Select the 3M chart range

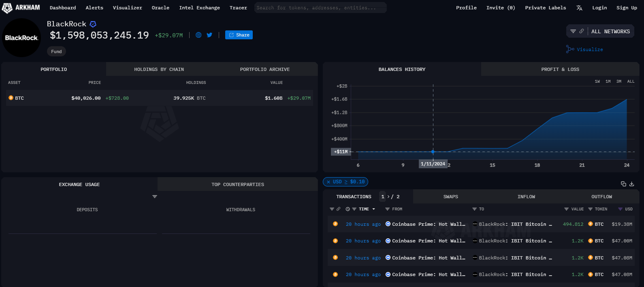(x=619, y=81)
